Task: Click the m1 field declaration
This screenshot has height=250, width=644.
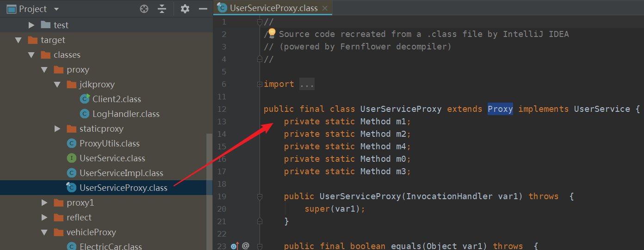Action: [347, 122]
